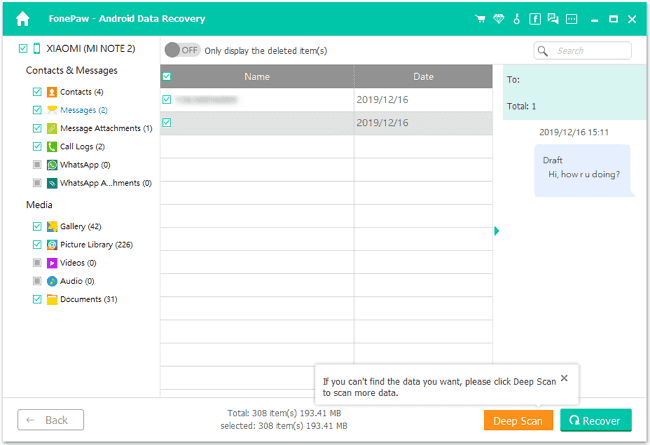The width and height of the screenshot is (650, 445).
Task: Click the WhatsApp category icon
Action: click(52, 165)
